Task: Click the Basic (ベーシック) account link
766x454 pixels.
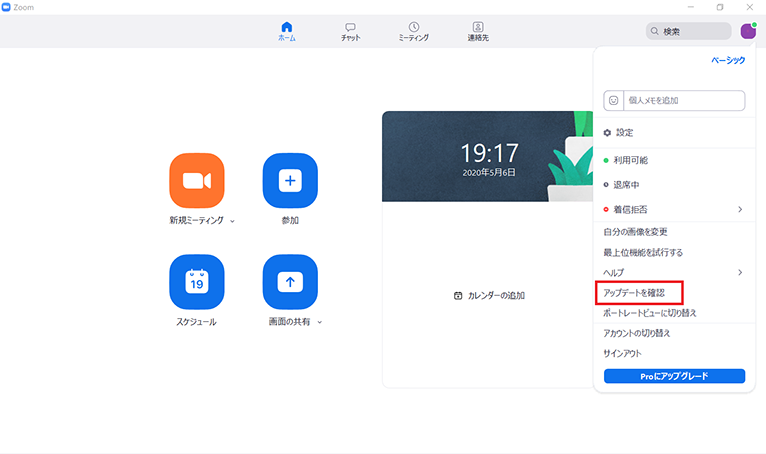Action: coord(728,60)
